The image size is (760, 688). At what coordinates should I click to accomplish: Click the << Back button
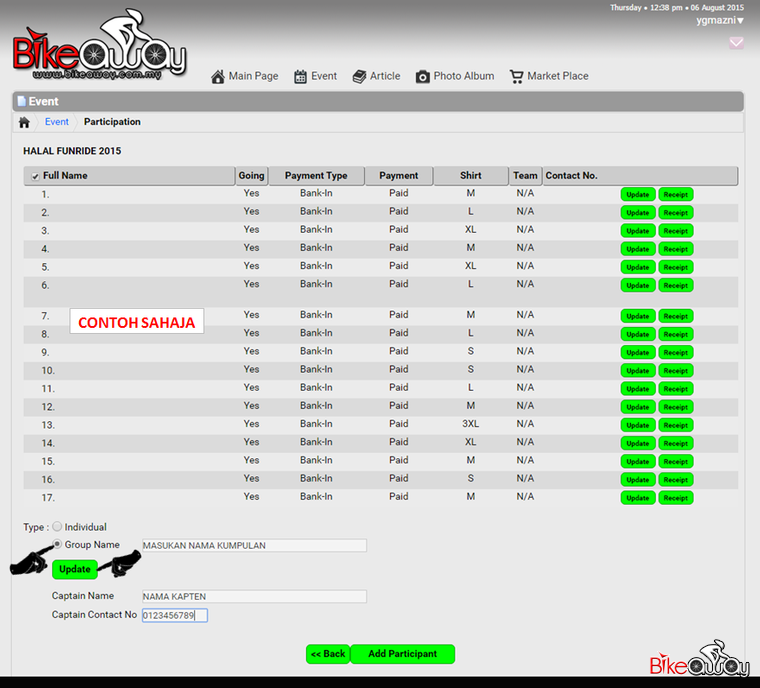327,654
